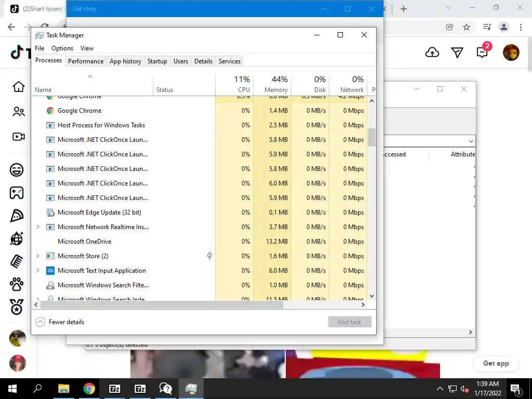Image resolution: width=532 pixels, height=399 pixels.
Task: Open the Task Manager File menu
Action: pos(39,48)
